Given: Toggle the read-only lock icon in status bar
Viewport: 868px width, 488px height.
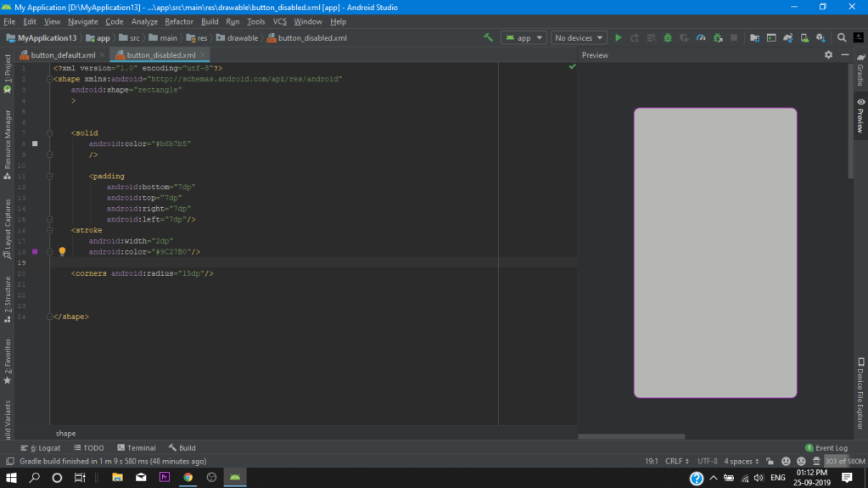Looking at the screenshot, I should click(769, 461).
